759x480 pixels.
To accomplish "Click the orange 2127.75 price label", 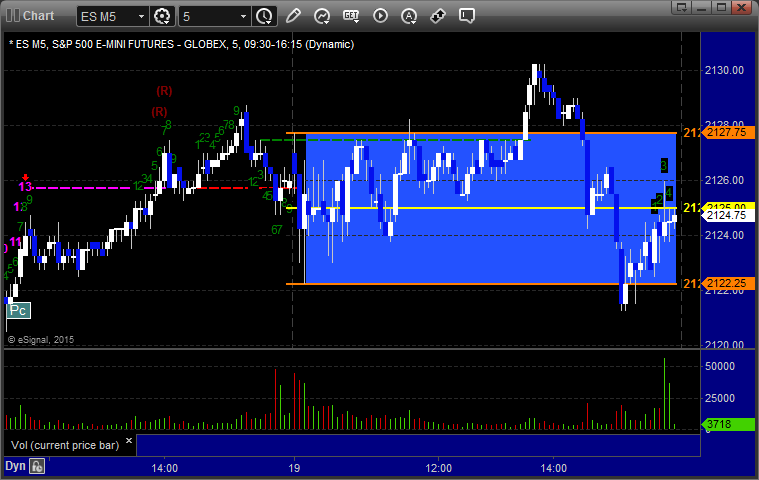I will [x=728, y=132].
